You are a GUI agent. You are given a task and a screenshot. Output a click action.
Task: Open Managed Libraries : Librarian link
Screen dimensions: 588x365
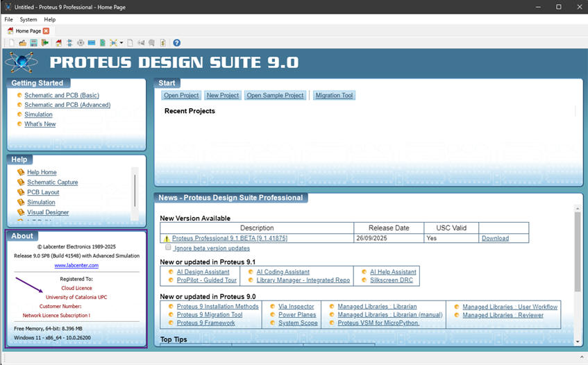pos(377,307)
